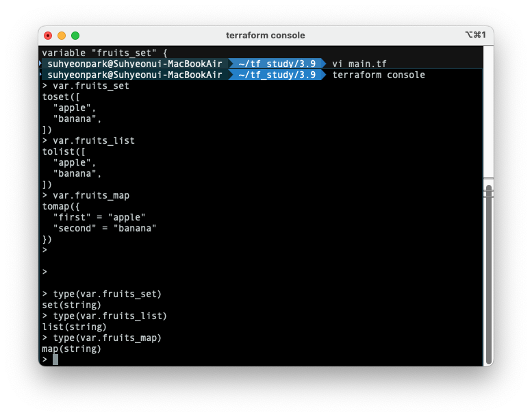This screenshot has height=417, width=532.
Task: Click the username segment on the terraform console line
Action: [135, 75]
